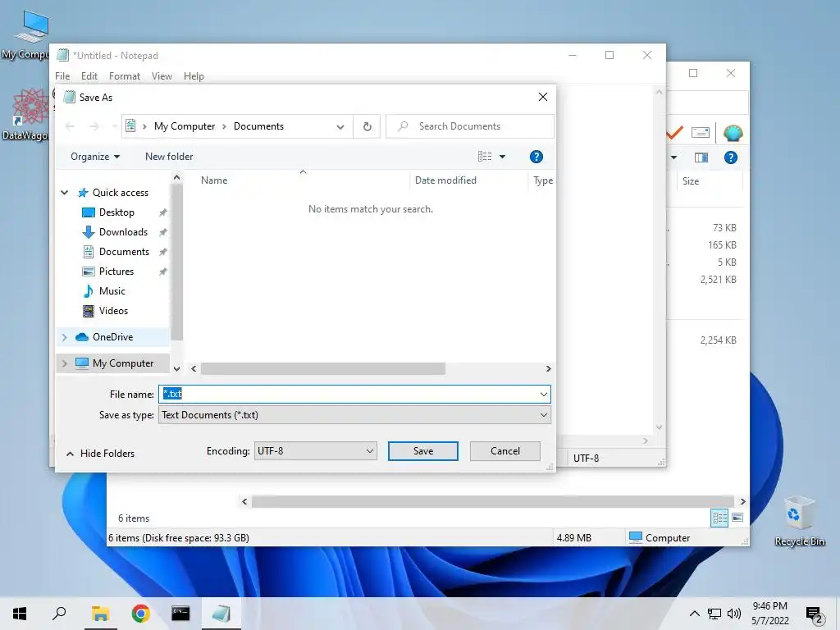
Task: Open File Explorer from the taskbar
Action: 100,614
